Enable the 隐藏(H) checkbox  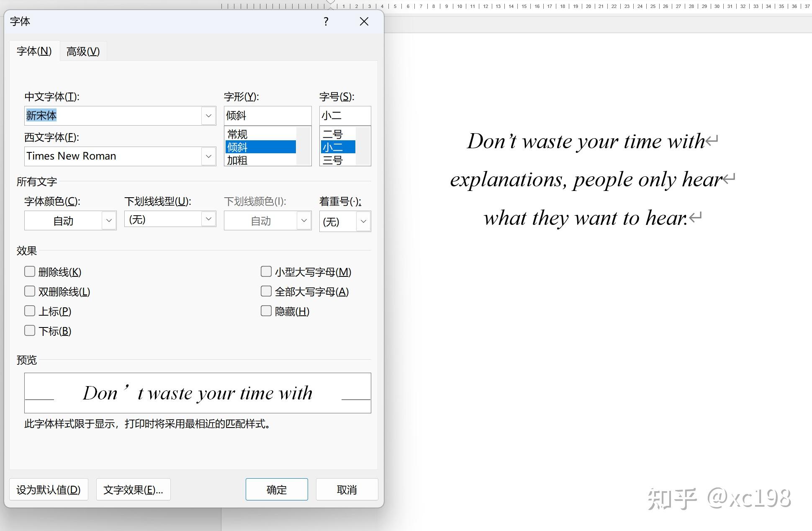coord(266,311)
